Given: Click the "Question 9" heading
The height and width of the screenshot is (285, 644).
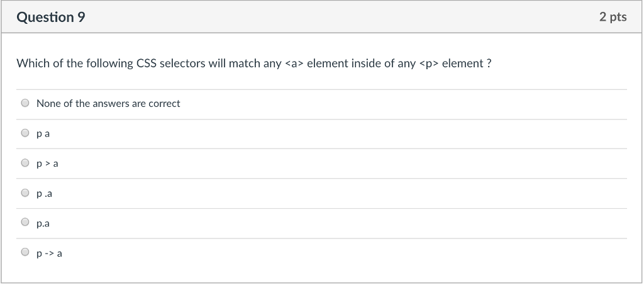Looking at the screenshot, I should tap(51, 17).
